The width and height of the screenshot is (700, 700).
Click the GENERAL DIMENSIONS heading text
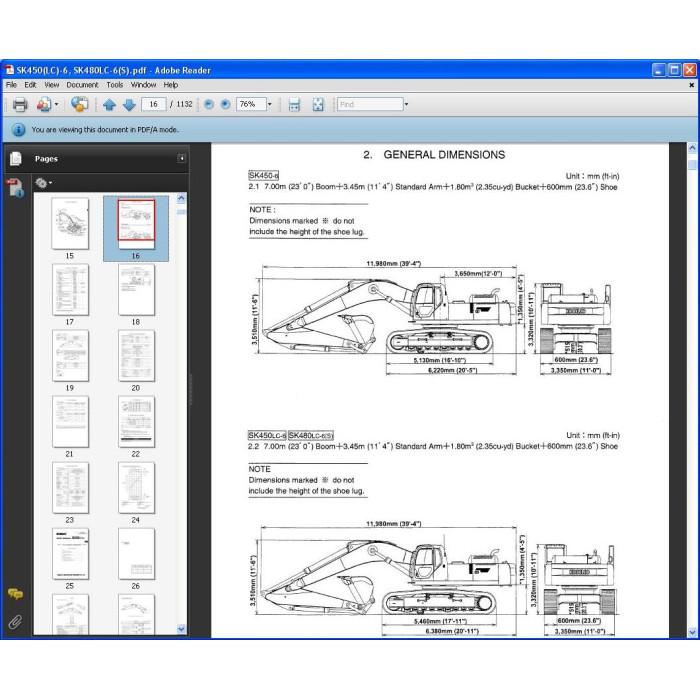[x=444, y=155]
